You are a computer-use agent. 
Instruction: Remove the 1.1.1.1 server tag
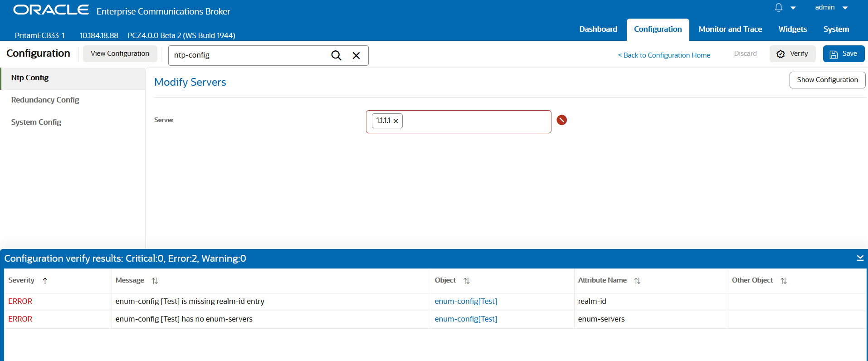(396, 121)
